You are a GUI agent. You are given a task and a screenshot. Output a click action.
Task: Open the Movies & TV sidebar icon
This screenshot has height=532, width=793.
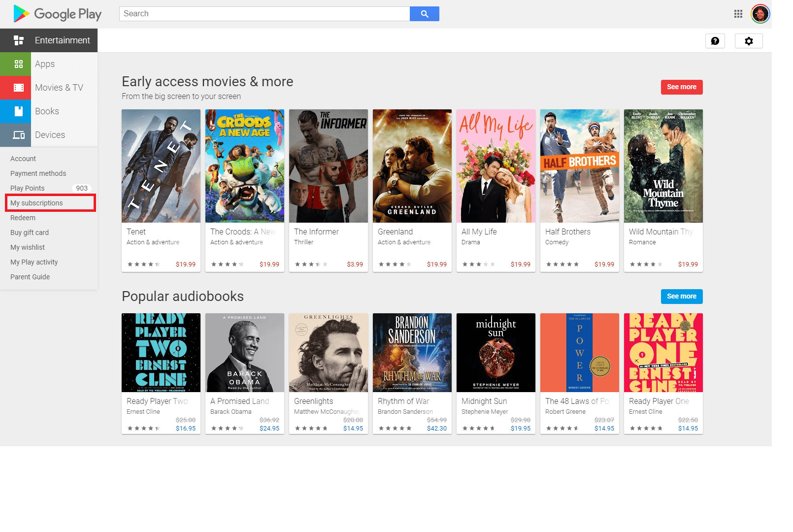(19, 87)
